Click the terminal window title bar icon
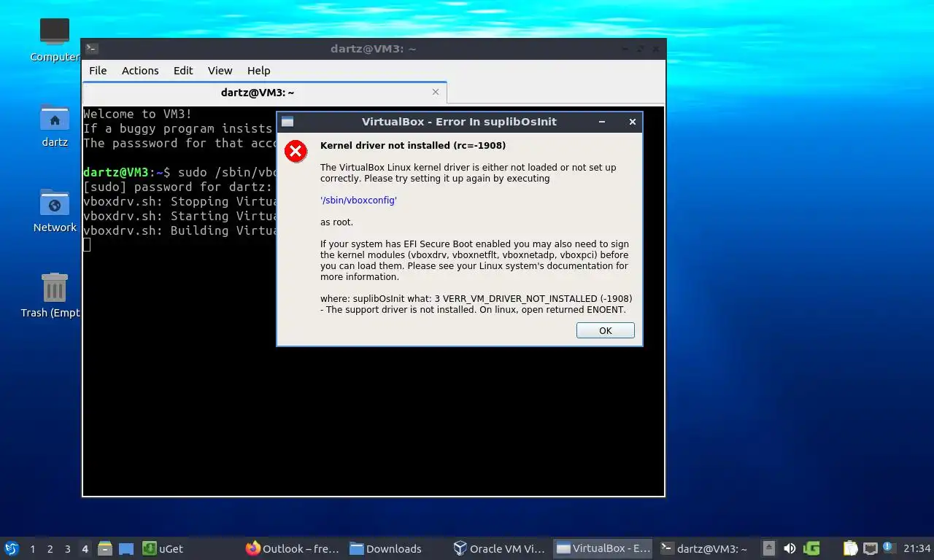 pos(92,49)
